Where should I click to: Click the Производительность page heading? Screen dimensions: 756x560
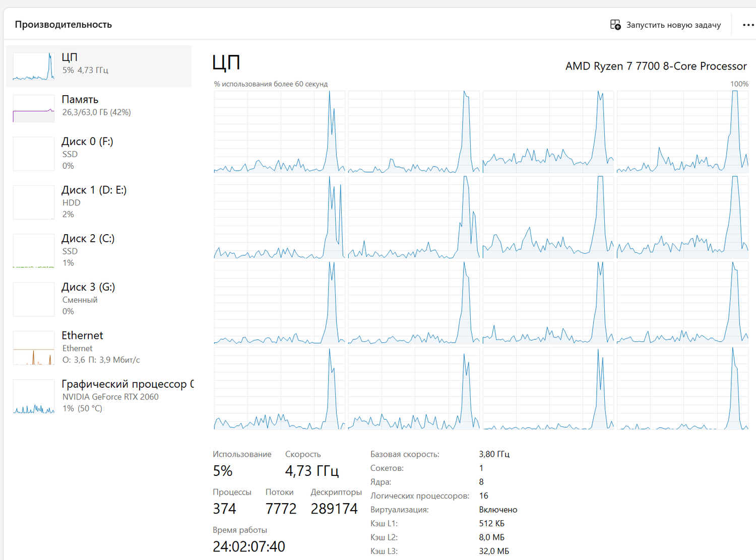coord(64,25)
